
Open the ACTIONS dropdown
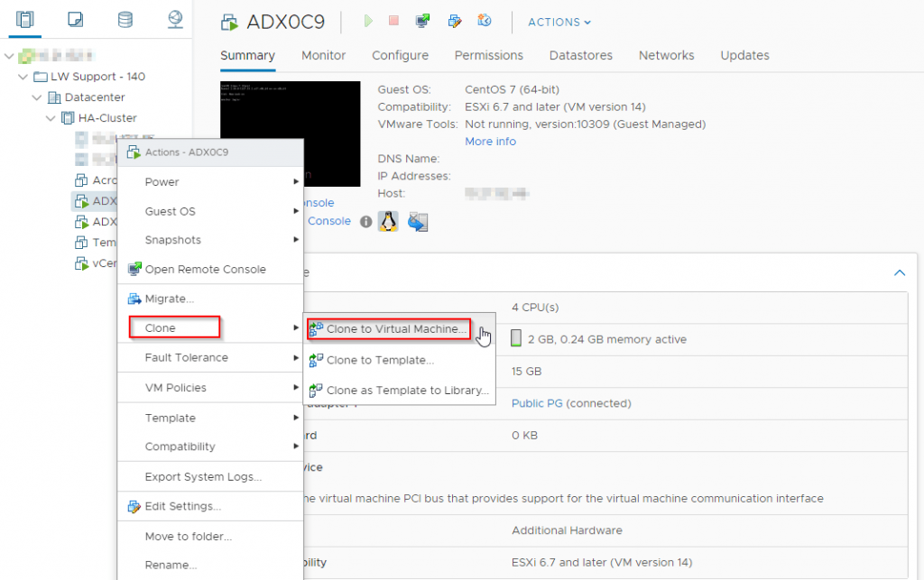[x=558, y=22]
